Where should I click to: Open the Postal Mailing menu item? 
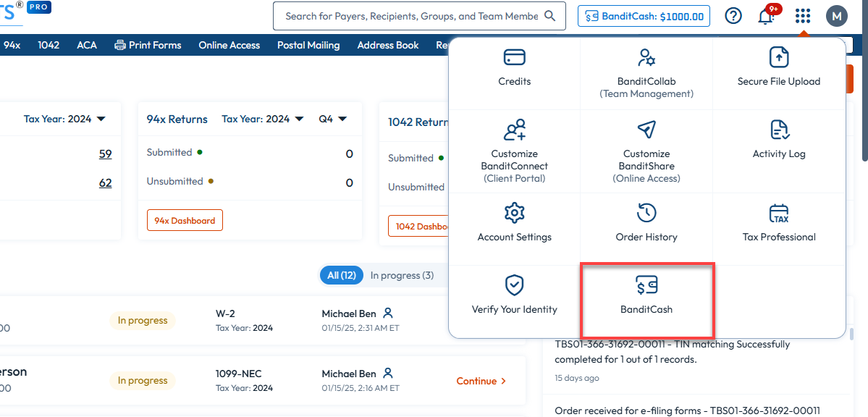[308, 46]
